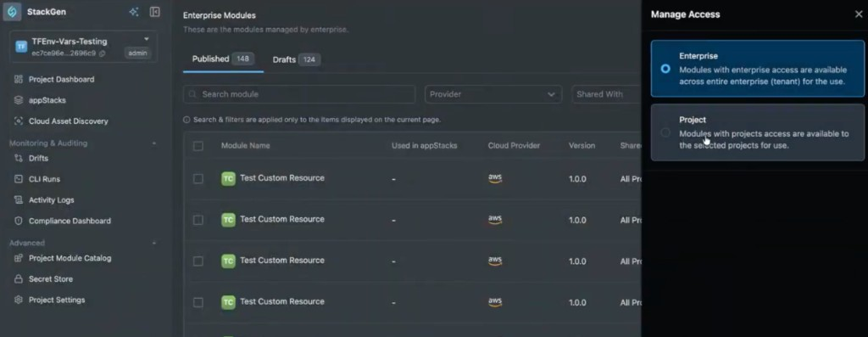Click the Search module input field

tap(299, 94)
